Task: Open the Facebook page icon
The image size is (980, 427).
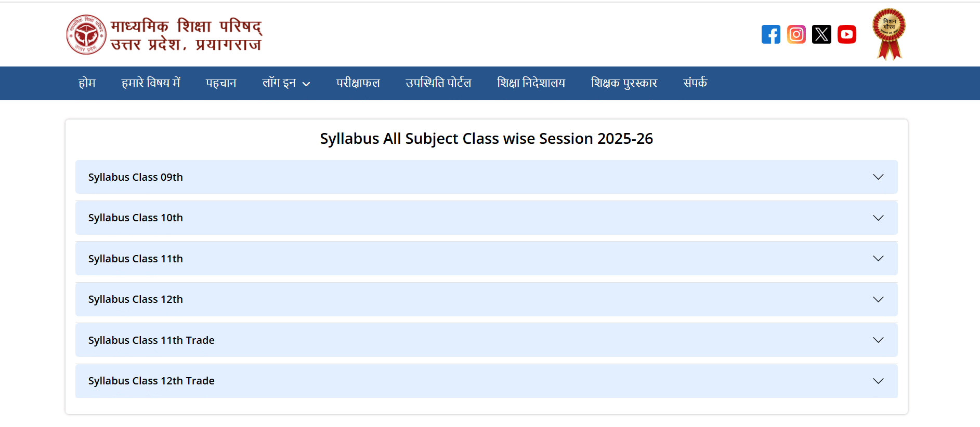Action: click(x=770, y=34)
